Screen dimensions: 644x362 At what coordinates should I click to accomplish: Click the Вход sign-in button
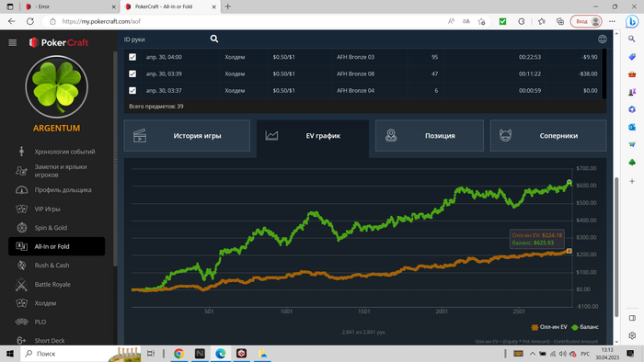tap(586, 21)
